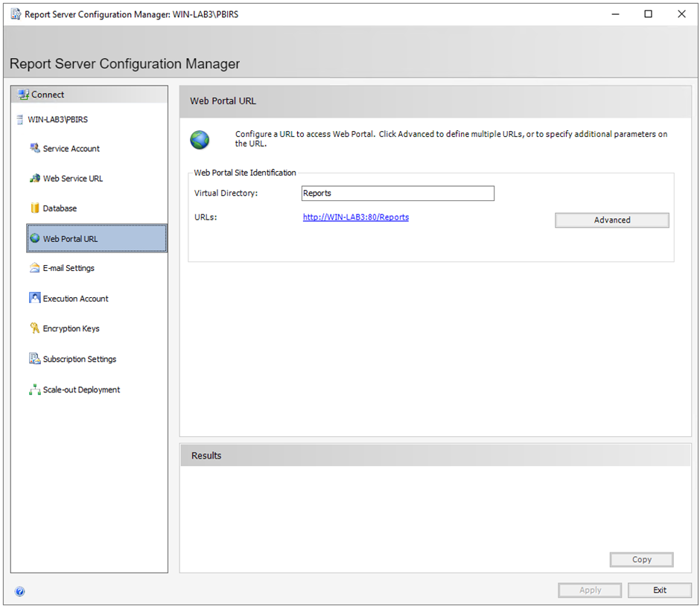Click the app icon in the title bar
The image size is (700, 606).
16,14
